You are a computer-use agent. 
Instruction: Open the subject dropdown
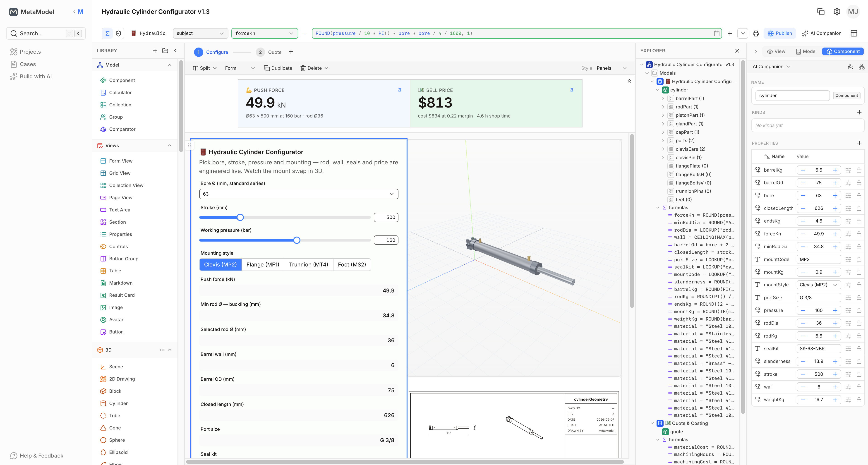pyautogui.click(x=200, y=33)
